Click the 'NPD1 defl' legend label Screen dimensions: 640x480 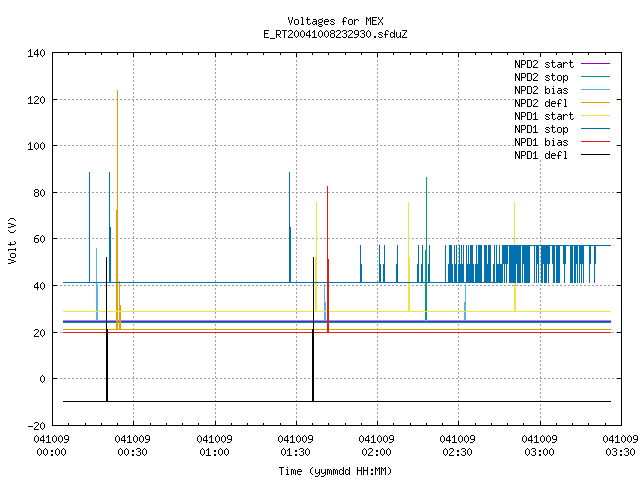[541, 155]
